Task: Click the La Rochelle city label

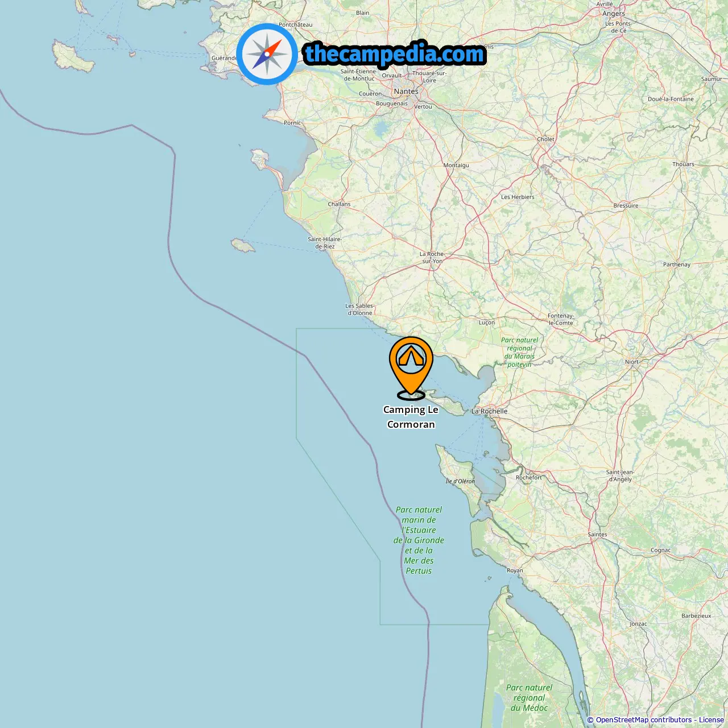Action: [x=489, y=411]
